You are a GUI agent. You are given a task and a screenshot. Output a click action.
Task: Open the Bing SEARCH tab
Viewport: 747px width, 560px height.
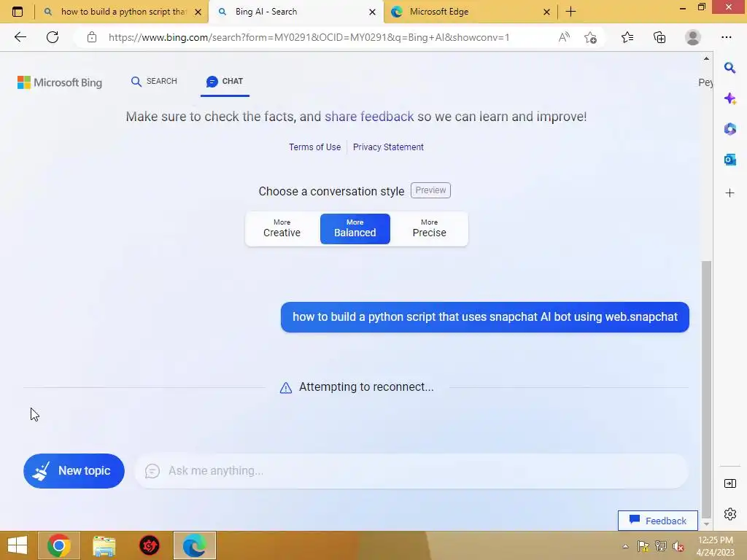(155, 82)
